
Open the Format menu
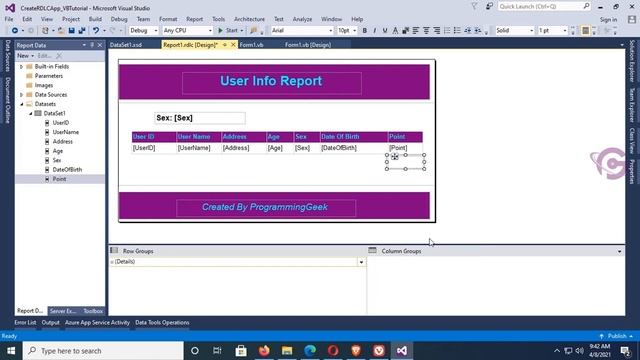pos(168,19)
